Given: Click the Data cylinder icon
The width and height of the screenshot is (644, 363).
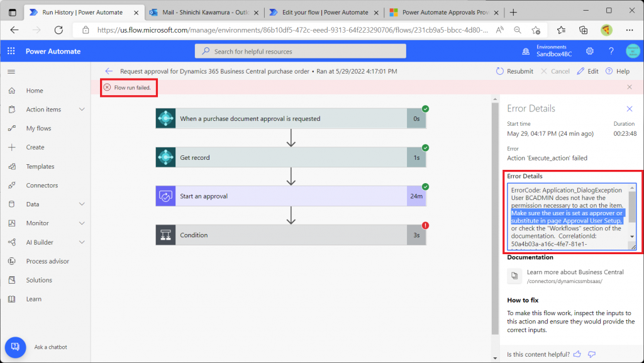Looking at the screenshot, I should (12, 204).
